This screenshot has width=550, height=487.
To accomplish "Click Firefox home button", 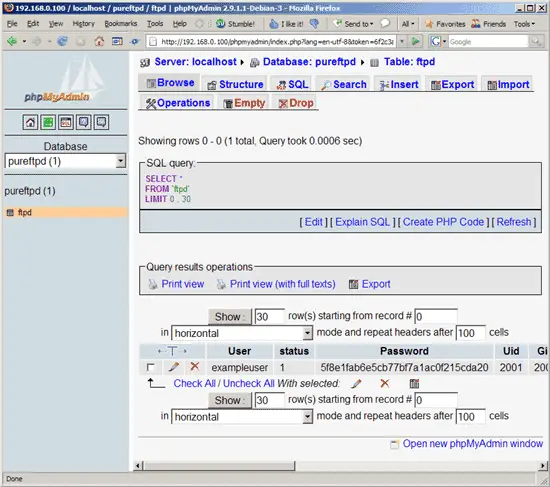I will coord(99,41).
